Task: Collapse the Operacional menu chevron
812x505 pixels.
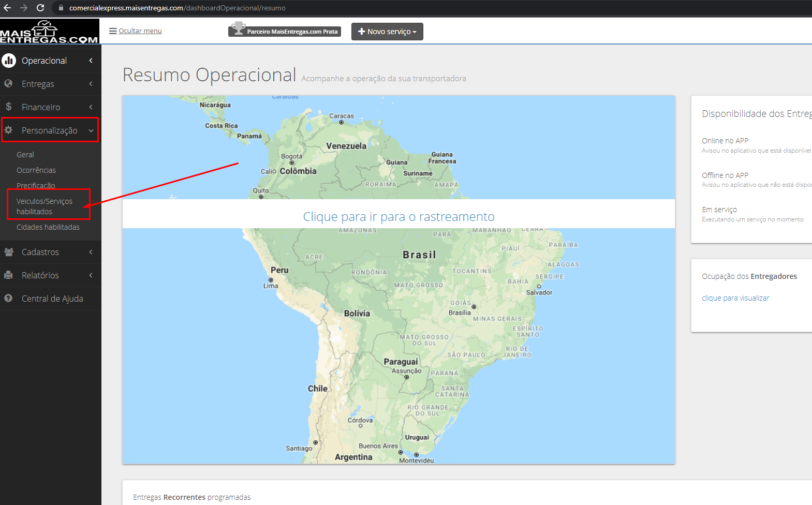Action: point(91,61)
